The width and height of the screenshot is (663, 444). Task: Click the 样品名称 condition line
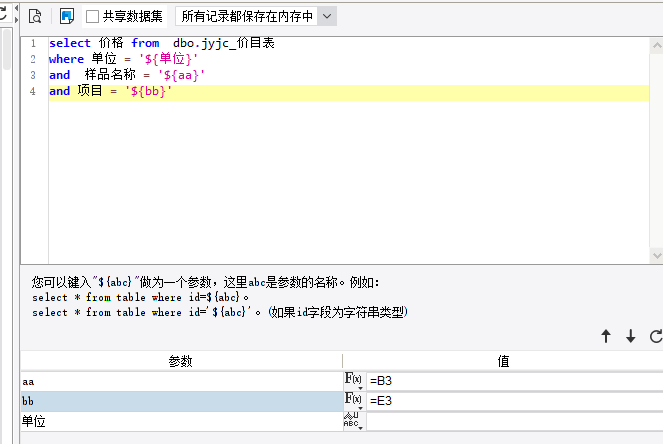(127, 75)
